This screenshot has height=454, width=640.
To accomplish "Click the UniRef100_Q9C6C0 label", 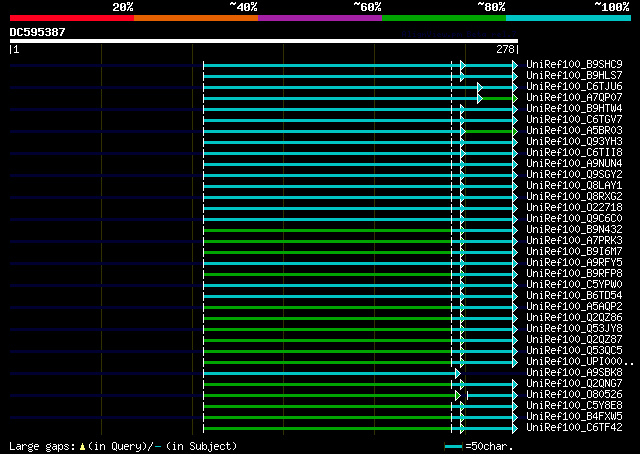I will (574, 219).
